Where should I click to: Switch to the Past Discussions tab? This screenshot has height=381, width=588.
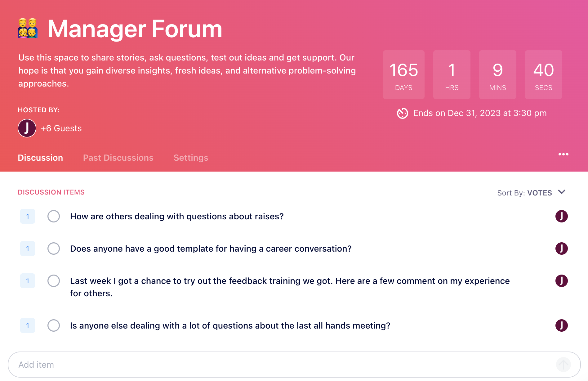(x=118, y=158)
